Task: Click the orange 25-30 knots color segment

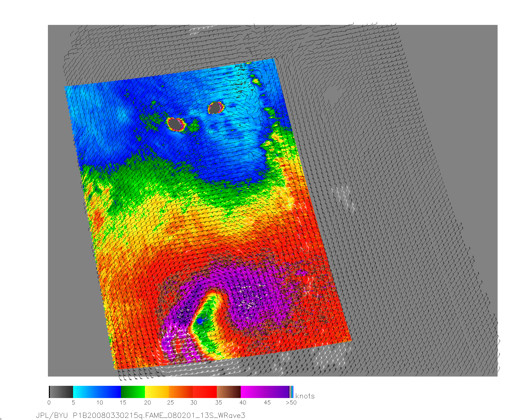Action: tap(181, 392)
